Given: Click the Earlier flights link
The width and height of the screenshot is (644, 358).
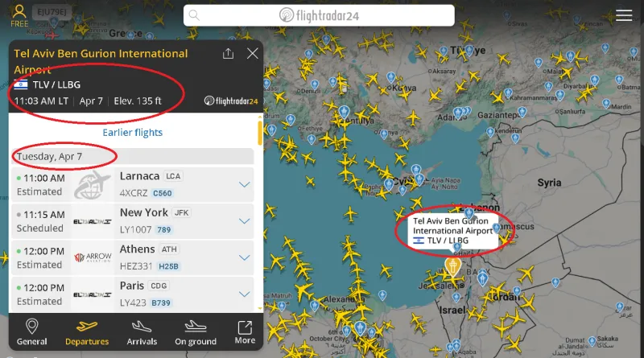Looking at the screenshot, I should point(132,132).
